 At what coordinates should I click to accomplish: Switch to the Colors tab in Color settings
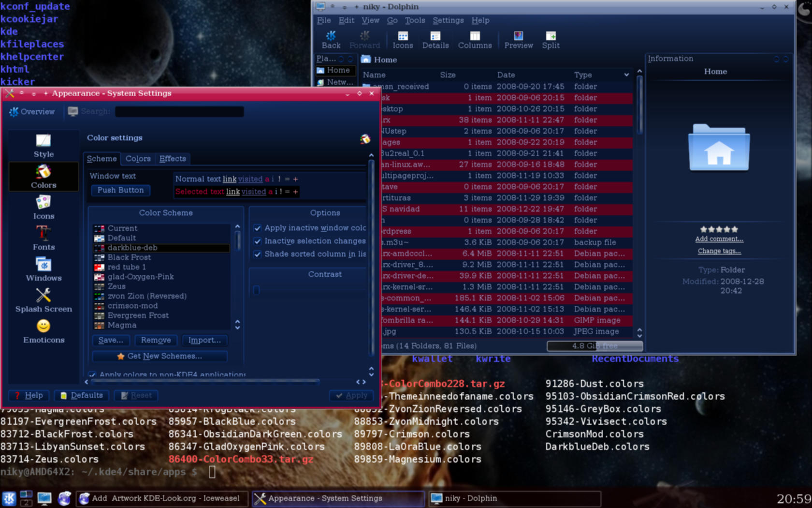pyautogui.click(x=138, y=159)
